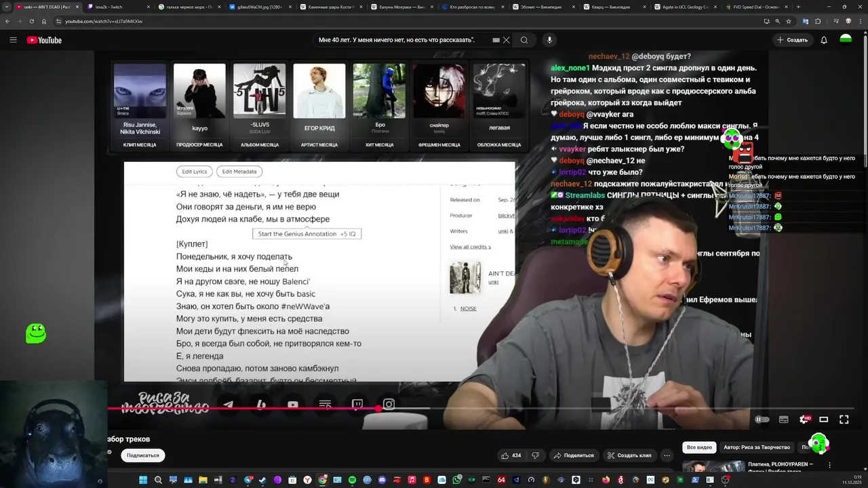This screenshot has width=868, height=488.
Task: Focus the YouTube search input field
Action: pos(403,40)
